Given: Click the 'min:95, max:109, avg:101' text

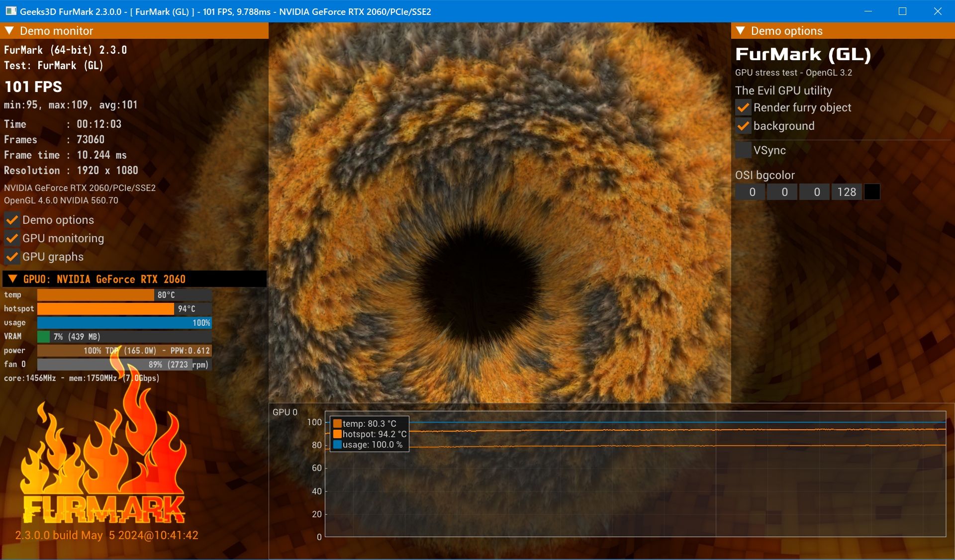Looking at the screenshot, I should pos(71,105).
